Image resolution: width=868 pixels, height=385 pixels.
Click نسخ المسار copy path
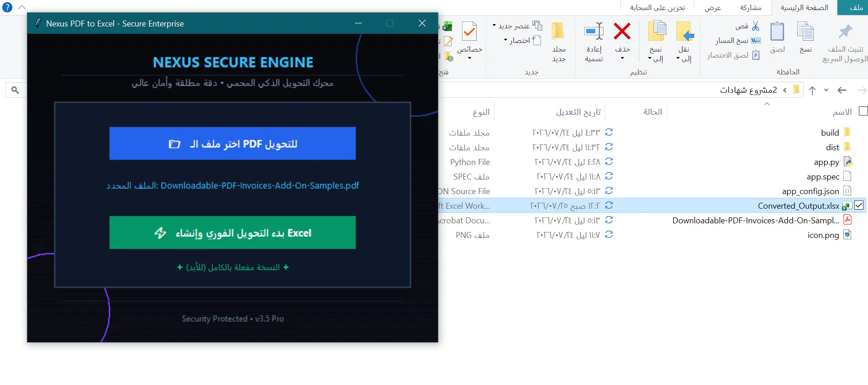738,41
